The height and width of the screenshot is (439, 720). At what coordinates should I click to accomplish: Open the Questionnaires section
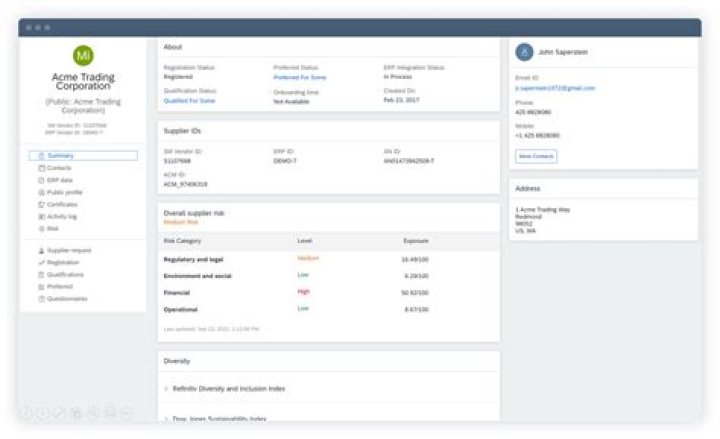pos(67,299)
